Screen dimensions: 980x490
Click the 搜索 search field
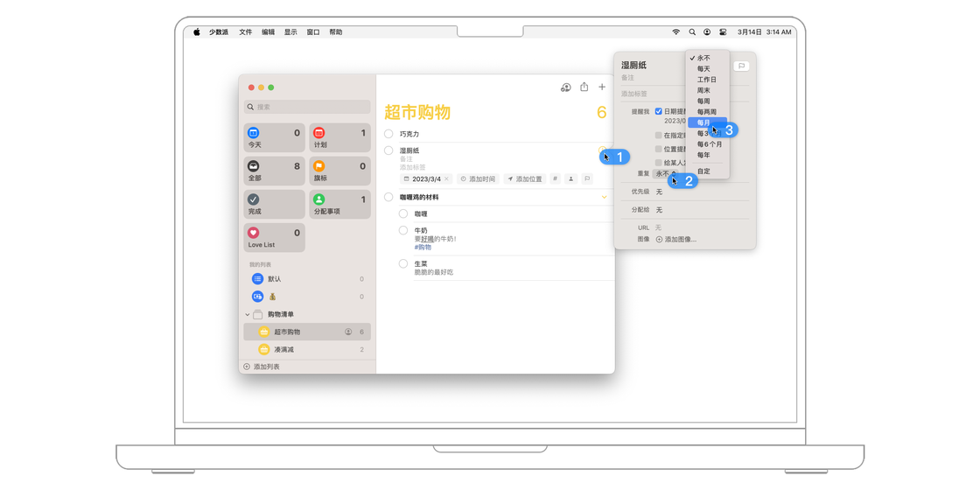[x=307, y=107]
